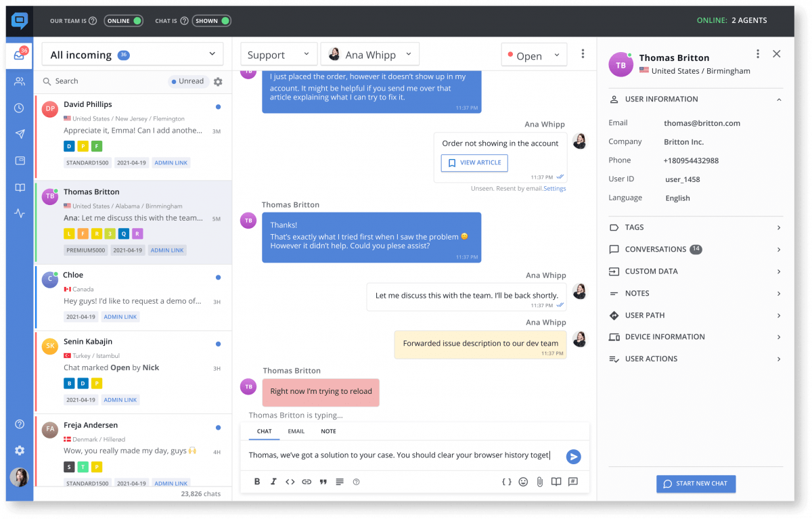The height and width of the screenshot is (519, 812).
Task: Switch to the EMAIL tab in composer
Action: point(296,431)
